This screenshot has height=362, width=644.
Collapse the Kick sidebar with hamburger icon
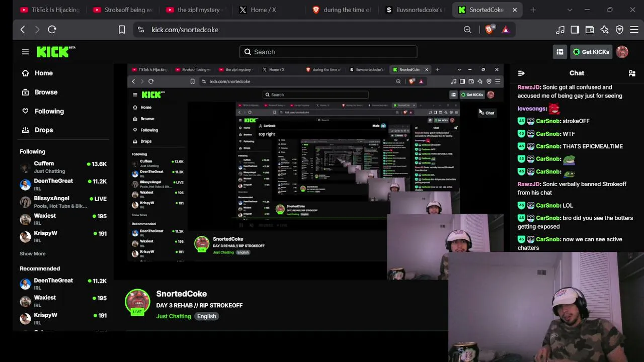pos(25,52)
